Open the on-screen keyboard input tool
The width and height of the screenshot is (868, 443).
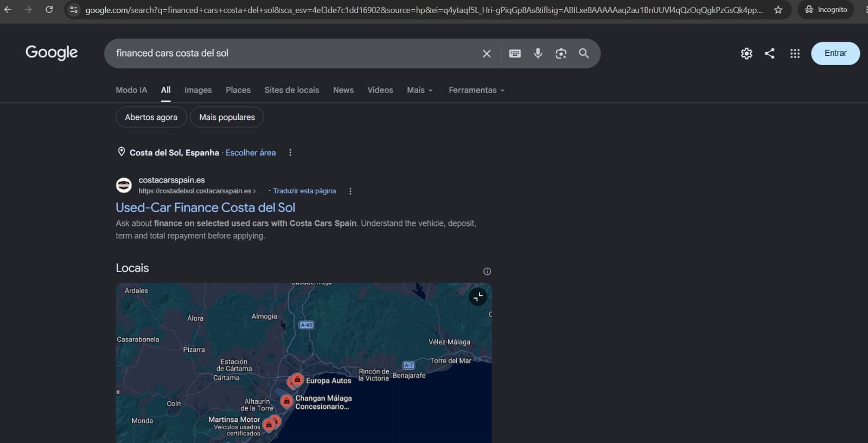point(515,53)
